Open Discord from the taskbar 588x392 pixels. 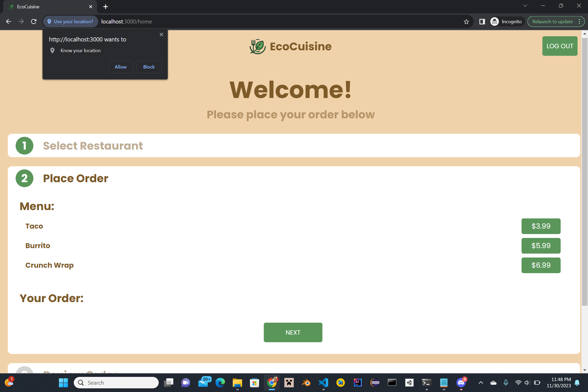461,383
